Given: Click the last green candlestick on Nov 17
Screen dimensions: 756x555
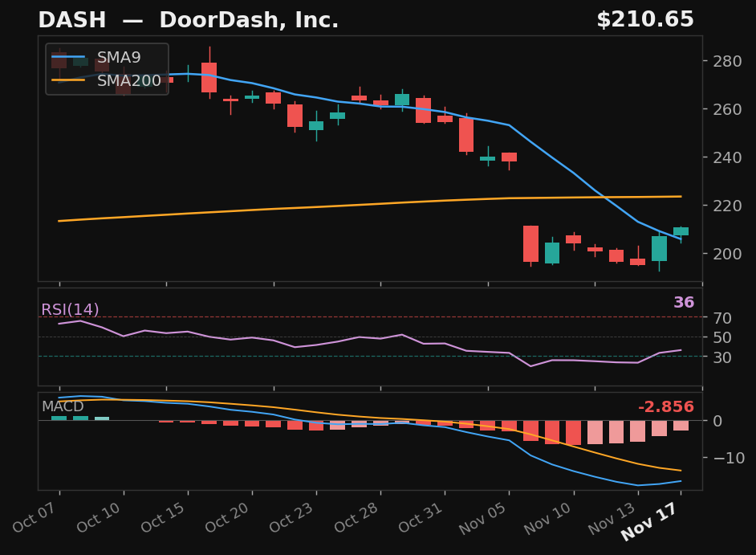Looking at the screenshot, I should pos(681,231).
